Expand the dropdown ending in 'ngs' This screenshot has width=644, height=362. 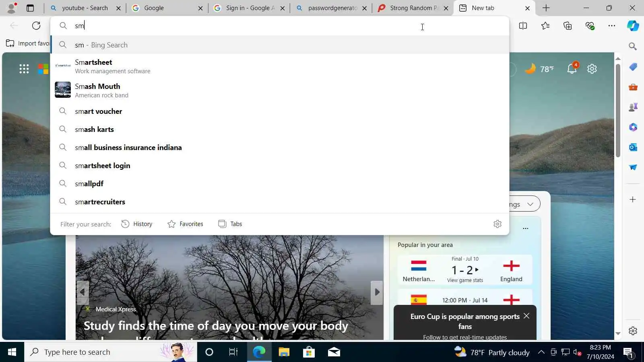[525, 204]
